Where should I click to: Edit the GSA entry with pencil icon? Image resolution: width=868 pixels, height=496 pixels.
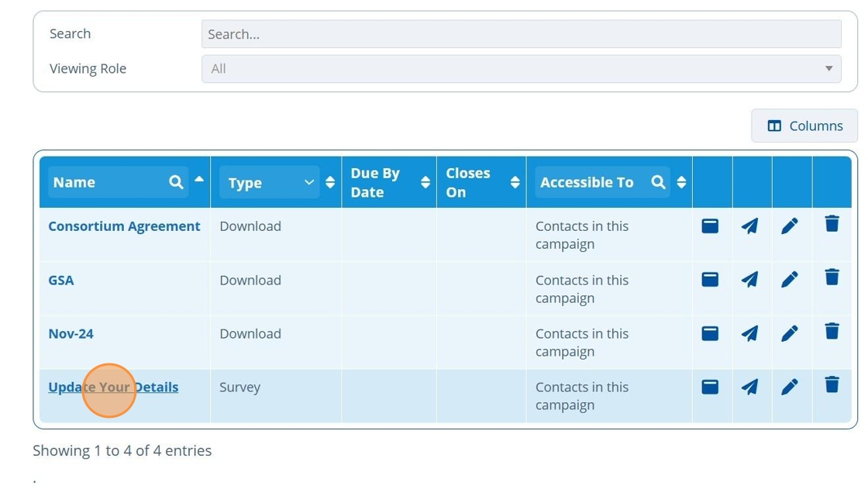(790, 279)
